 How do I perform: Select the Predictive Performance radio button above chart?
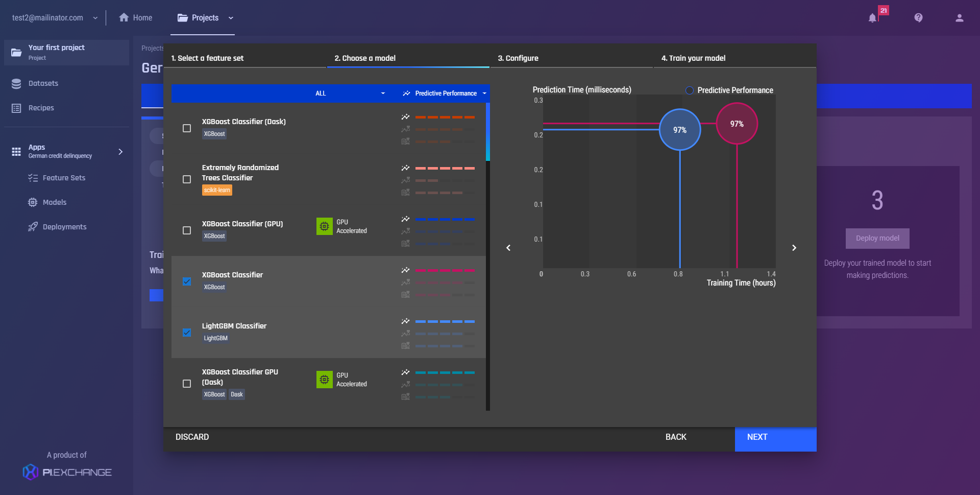tap(690, 90)
